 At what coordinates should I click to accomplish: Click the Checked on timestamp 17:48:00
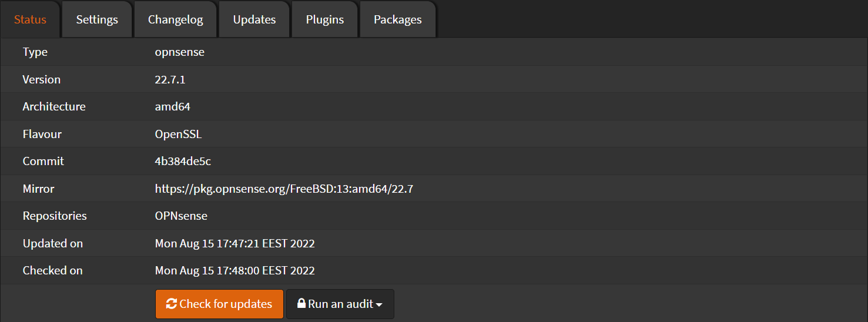tap(234, 270)
